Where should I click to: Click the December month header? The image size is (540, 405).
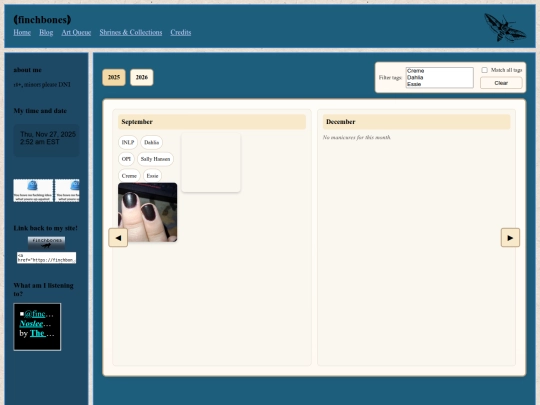(416, 122)
